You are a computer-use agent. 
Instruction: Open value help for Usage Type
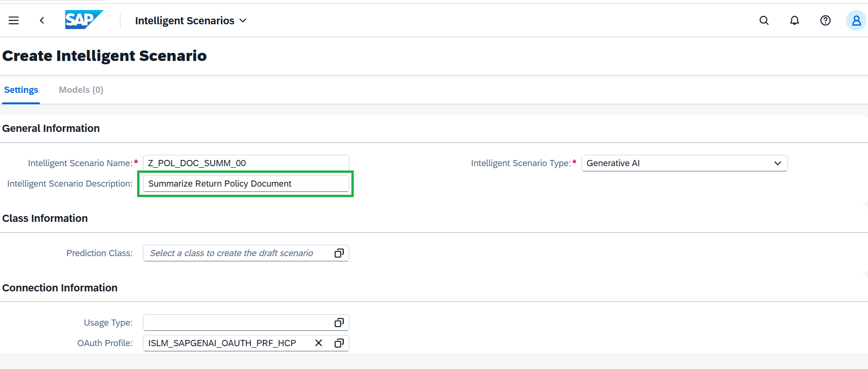(339, 323)
